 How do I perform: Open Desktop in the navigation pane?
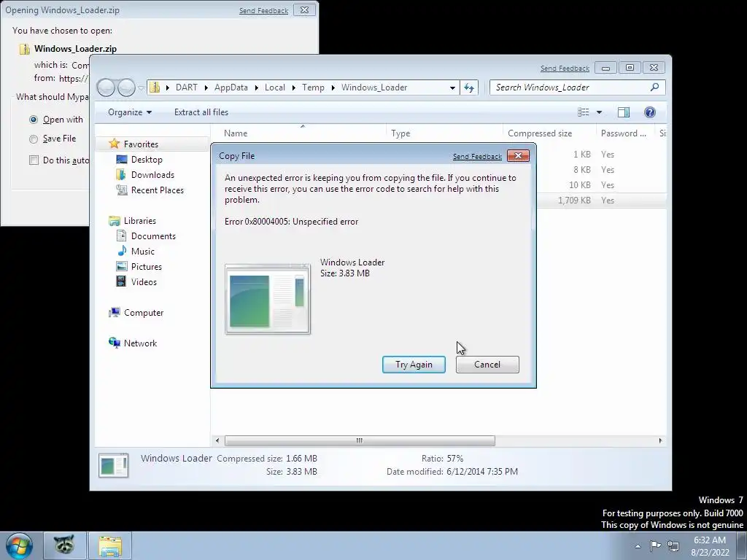(146, 160)
